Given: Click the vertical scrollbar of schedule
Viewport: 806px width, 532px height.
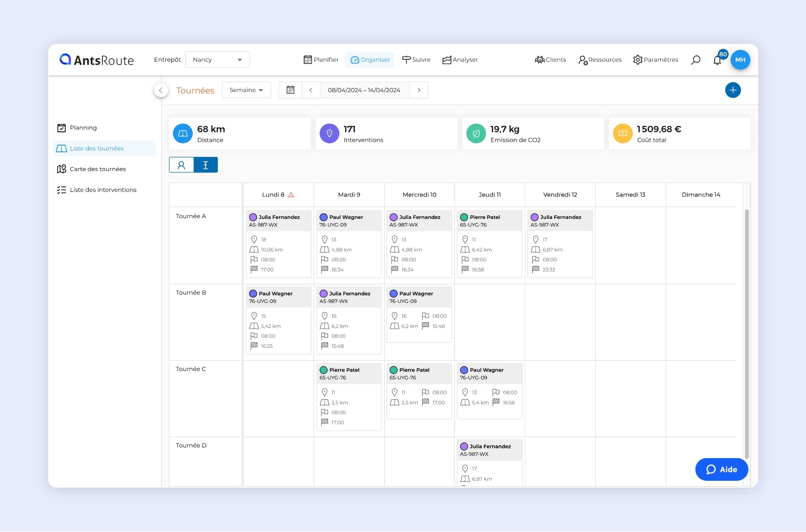Looking at the screenshot, I should point(747,333).
